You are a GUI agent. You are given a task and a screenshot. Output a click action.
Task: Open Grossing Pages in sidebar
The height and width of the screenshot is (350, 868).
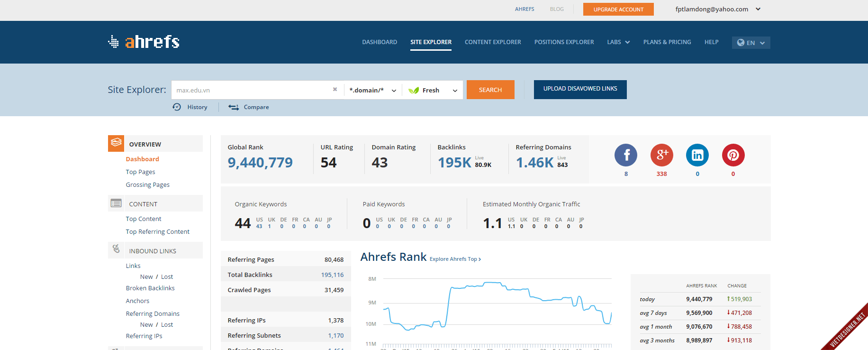(x=147, y=184)
